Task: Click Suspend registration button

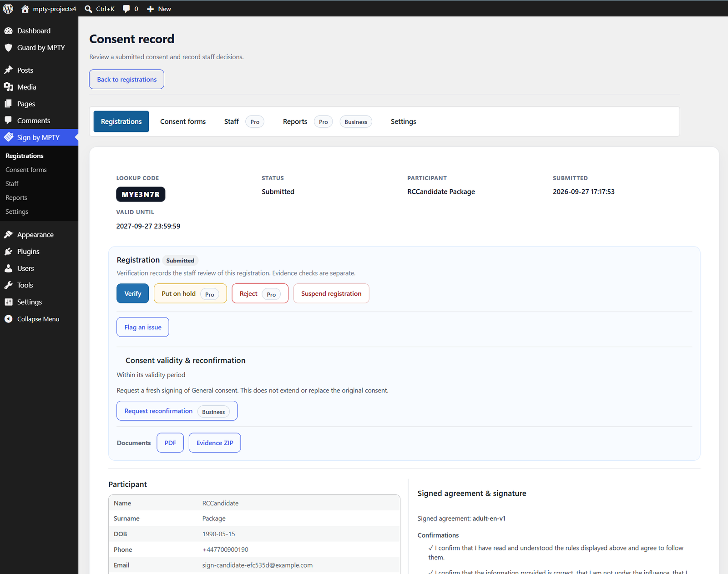Action: click(331, 293)
